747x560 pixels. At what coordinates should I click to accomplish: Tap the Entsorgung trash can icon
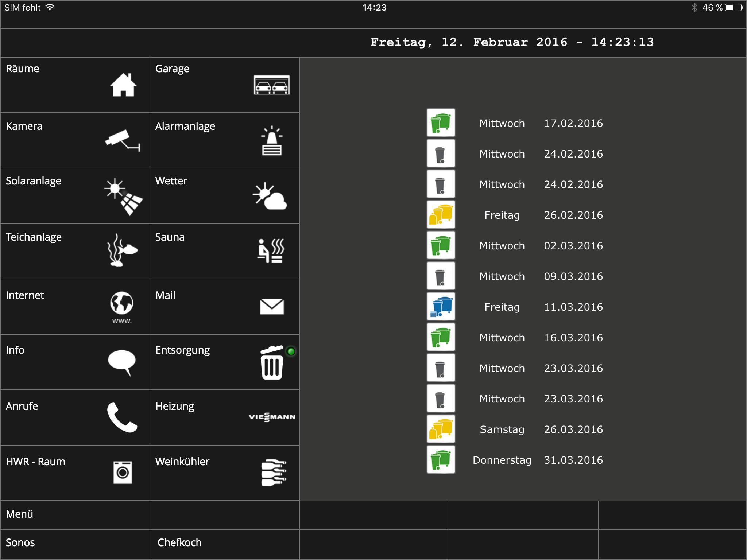click(272, 363)
